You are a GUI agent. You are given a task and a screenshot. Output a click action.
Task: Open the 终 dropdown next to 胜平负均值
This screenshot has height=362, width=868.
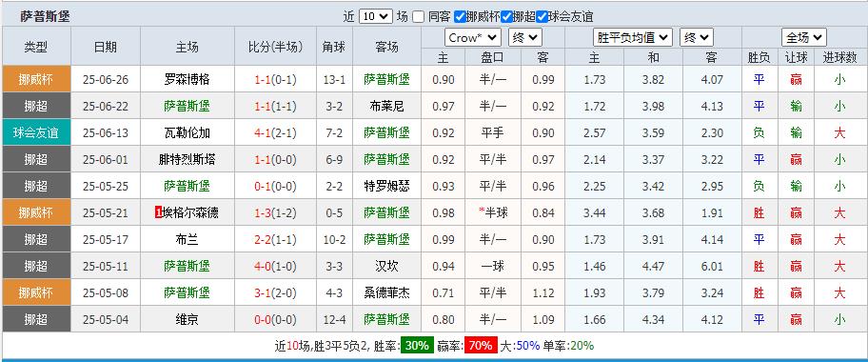pos(697,38)
